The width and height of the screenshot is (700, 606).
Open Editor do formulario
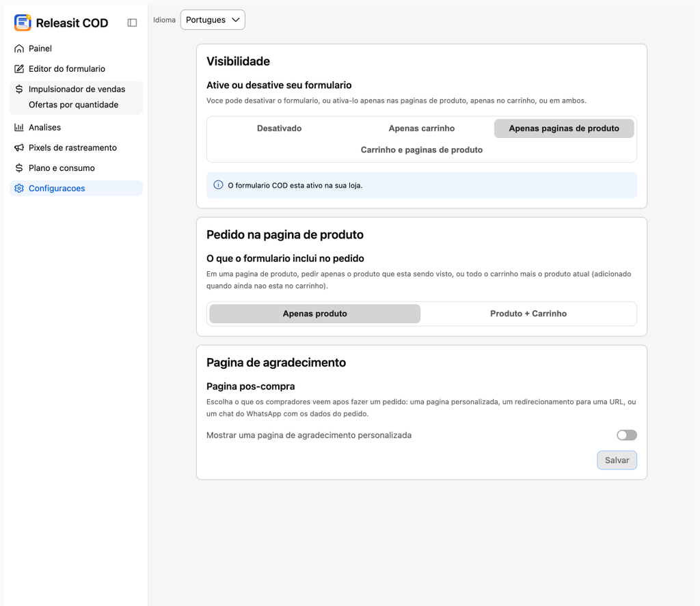(76, 69)
